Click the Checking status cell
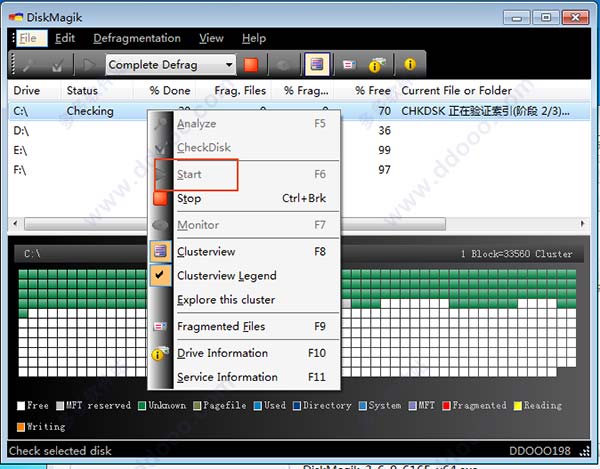Image resolution: width=600 pixels, height=469 pixels. (90, 111)
